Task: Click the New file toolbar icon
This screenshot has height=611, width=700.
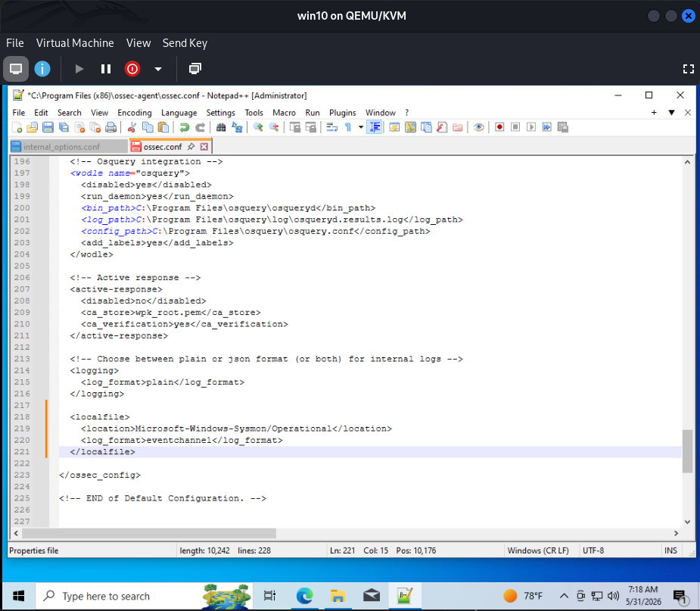Action: tap(17, 127)
